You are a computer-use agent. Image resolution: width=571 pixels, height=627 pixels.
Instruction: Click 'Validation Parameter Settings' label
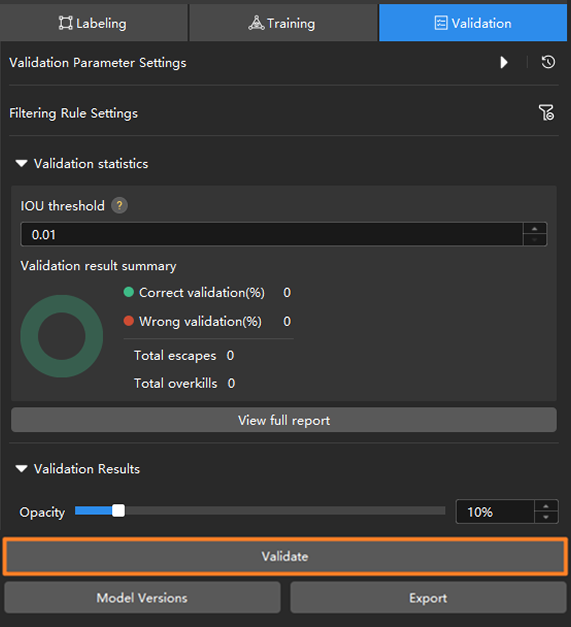click(x=98, y=63)
